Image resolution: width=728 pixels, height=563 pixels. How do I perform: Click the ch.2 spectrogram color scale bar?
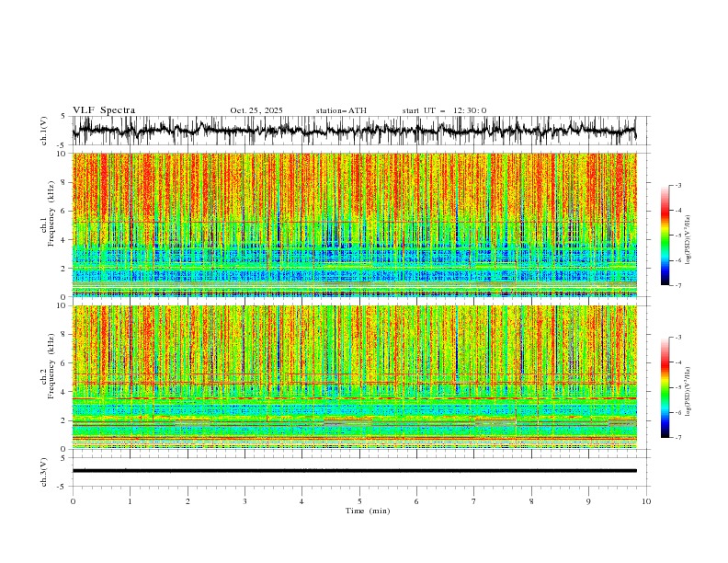(665, 387)
